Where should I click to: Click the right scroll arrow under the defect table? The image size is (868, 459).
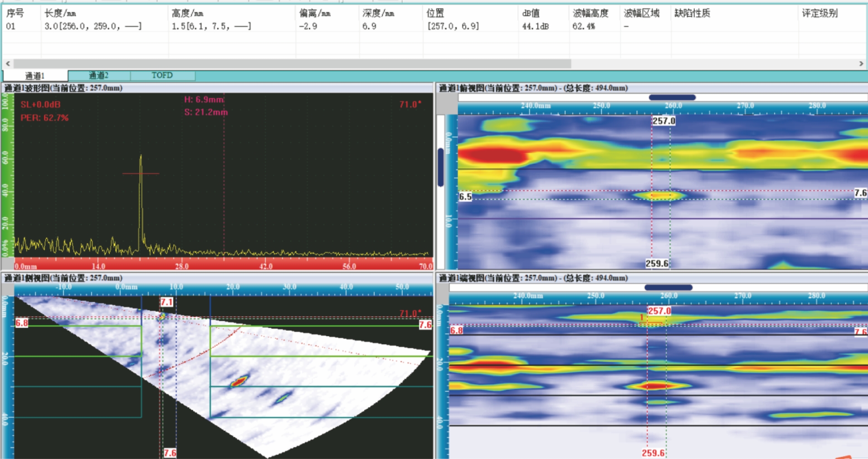pos(861,64)
